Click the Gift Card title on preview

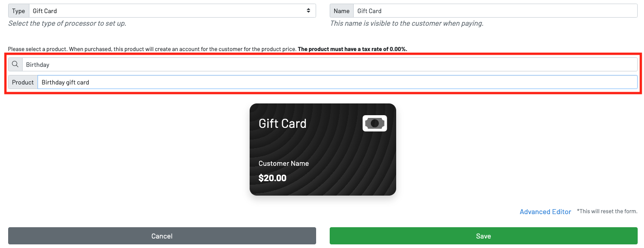tap(282, 124)
